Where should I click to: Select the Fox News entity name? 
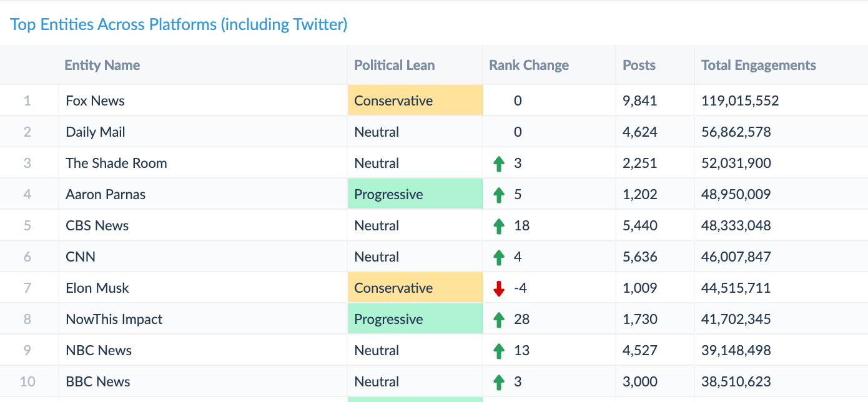(95, 100)
